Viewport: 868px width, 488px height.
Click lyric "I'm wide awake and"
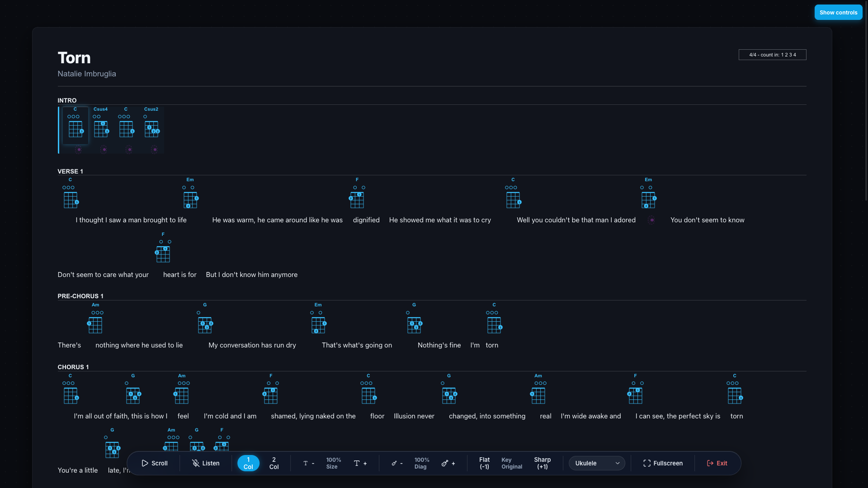pyautogui.click(x=591, y=416)
